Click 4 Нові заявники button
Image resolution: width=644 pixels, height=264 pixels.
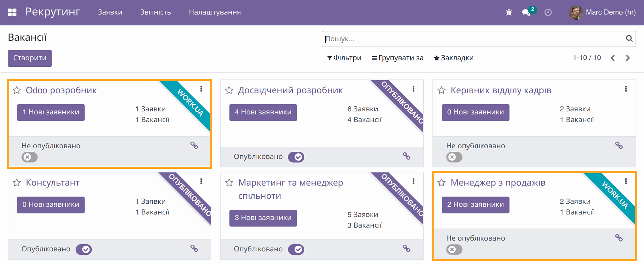pyautogui.click(x=263, y=112)
